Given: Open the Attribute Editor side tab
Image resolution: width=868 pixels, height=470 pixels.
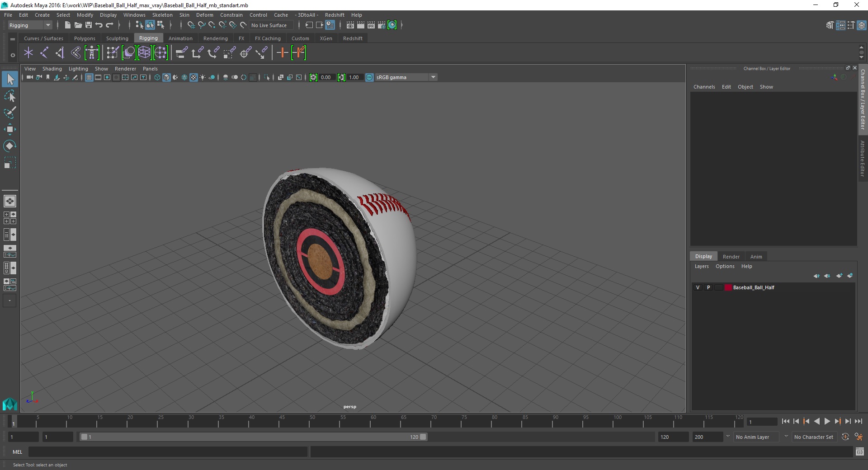Looking at the screenshot, I should (863, 158).
